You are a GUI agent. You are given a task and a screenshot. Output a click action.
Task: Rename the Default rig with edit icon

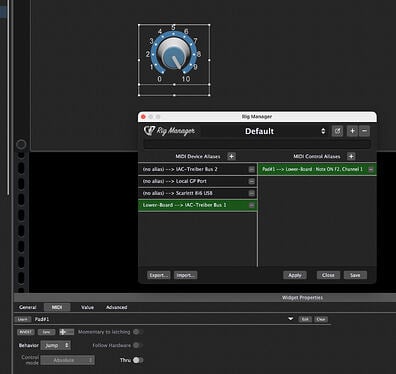(x=337, y=131)
